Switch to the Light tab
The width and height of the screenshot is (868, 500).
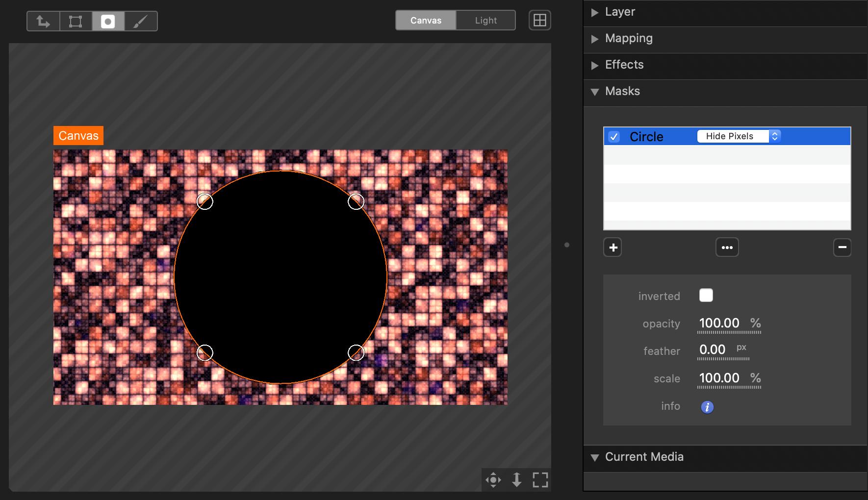coord(485,21)
